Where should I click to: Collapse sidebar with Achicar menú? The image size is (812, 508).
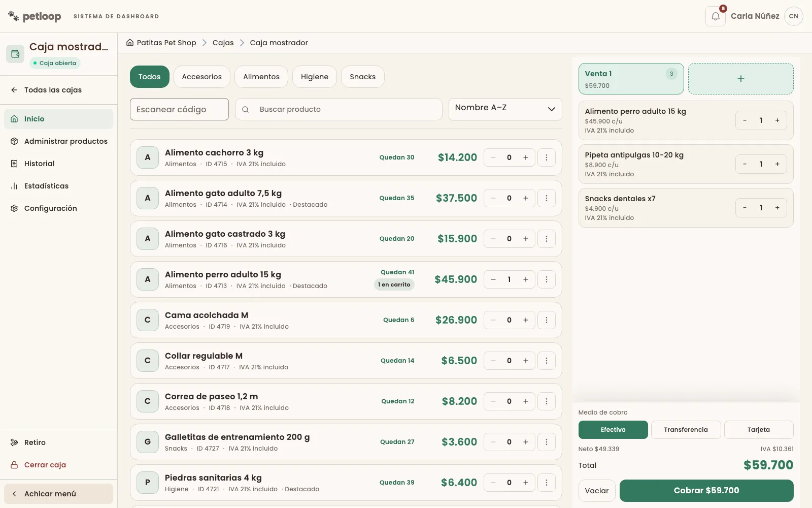[58, 494]
